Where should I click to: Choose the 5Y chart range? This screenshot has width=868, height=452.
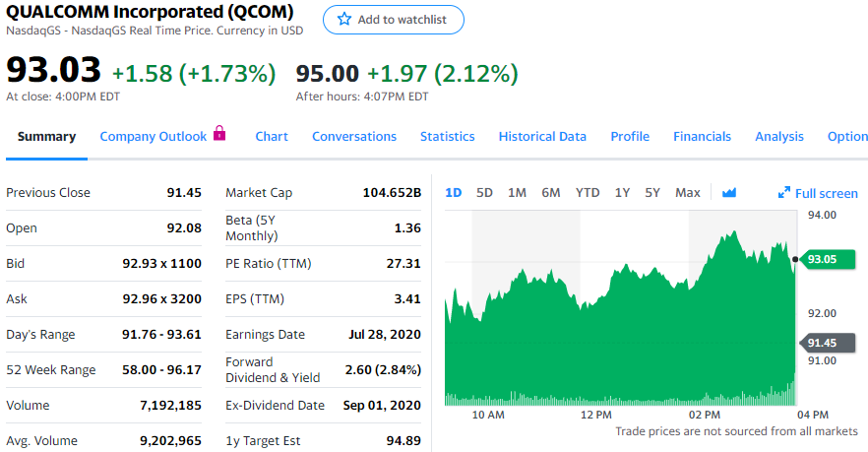[652, 193]
